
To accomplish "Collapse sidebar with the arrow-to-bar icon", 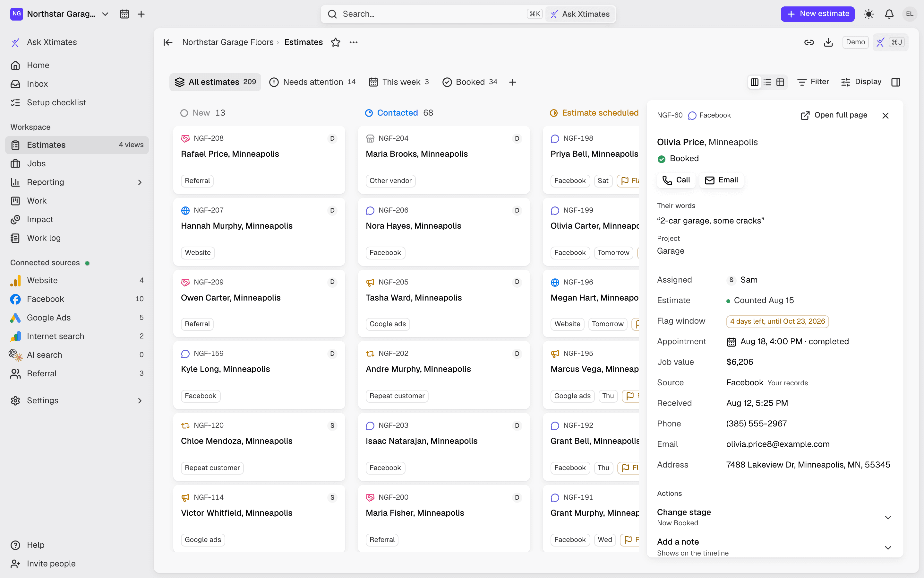I will 168,42.
